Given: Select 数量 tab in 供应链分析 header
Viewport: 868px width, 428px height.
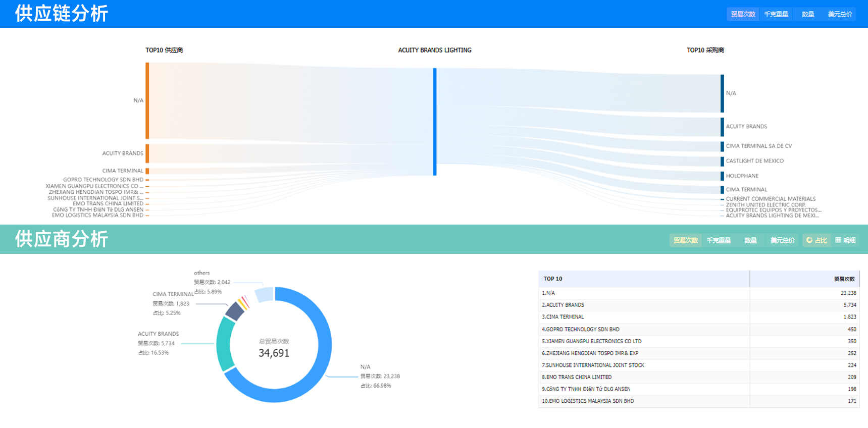Looking at the screenshot, I should coord(808,14).
